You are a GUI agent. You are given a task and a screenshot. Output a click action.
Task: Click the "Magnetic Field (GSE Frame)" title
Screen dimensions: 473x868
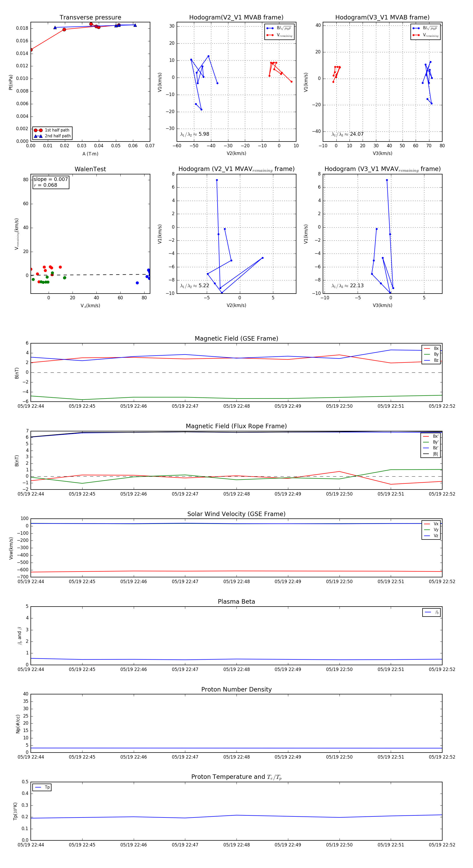pyautogui.click(x=236, y=339)
